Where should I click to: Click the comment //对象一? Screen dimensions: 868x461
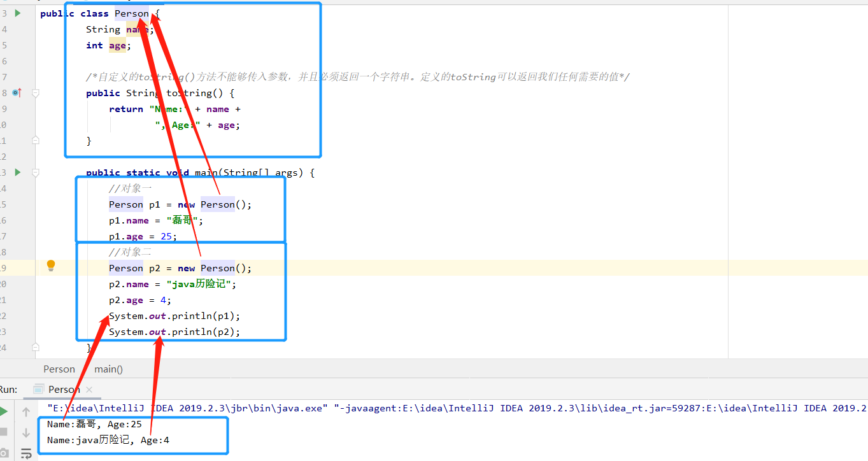[x=131, y=188]
